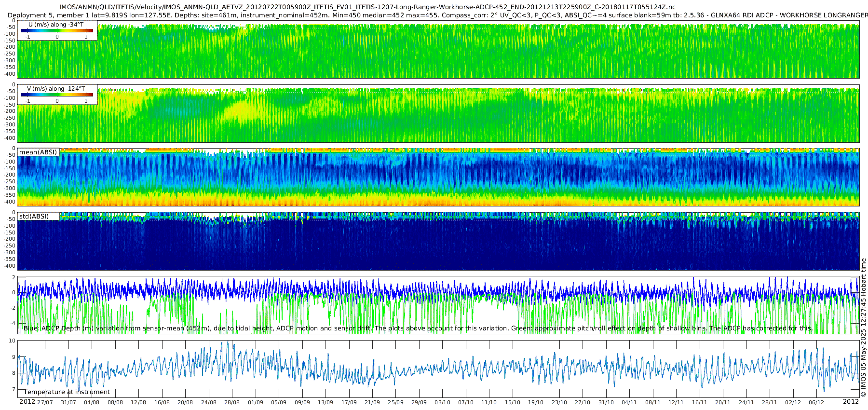Click inside the U velocity heatmap panel
Viewport: 868px width, 410px height.
click(438, 49)
